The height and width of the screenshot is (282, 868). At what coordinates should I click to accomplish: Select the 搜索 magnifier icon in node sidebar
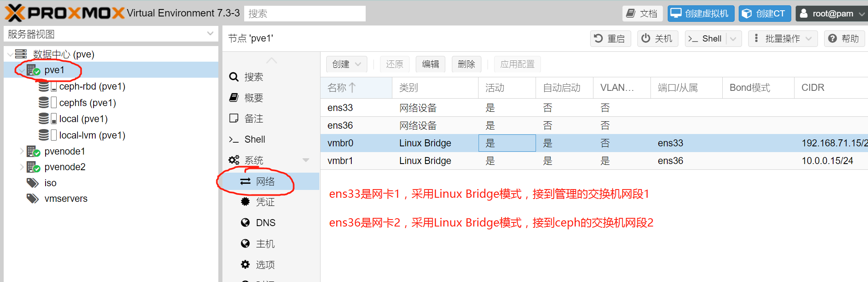click(234, 76)
